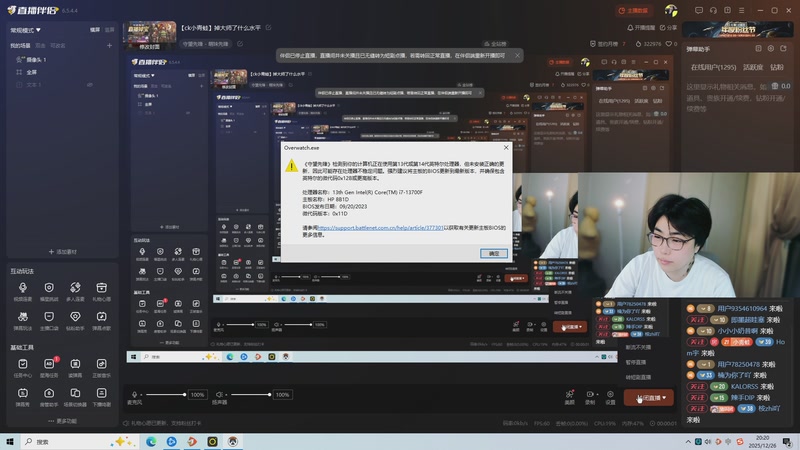800x450 pixels.
Task: Open the Overwatch taskbar icon
Action: pyautogui.click(x=233, y=441)
